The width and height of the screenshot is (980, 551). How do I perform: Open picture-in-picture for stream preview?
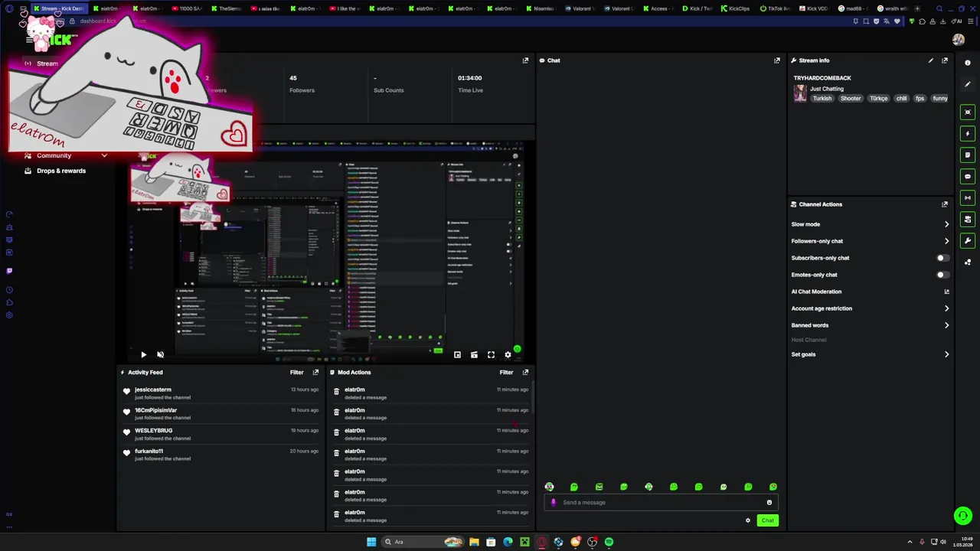pos(457,354)
